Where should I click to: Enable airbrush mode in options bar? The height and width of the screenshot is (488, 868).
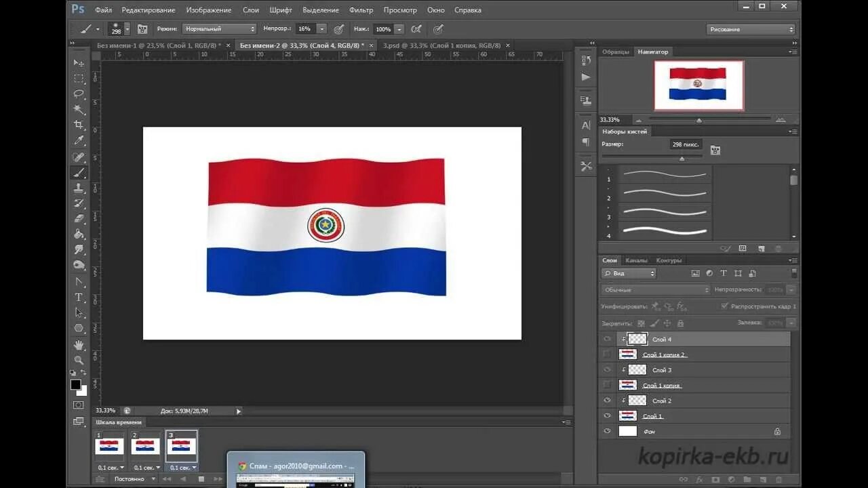pyautogui.click(x=416, y=29)
